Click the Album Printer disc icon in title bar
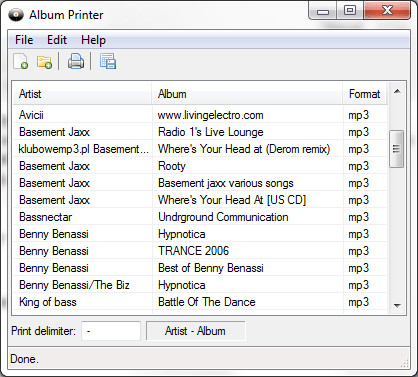This screenshot has height=377, width=418. pos(16,15)
